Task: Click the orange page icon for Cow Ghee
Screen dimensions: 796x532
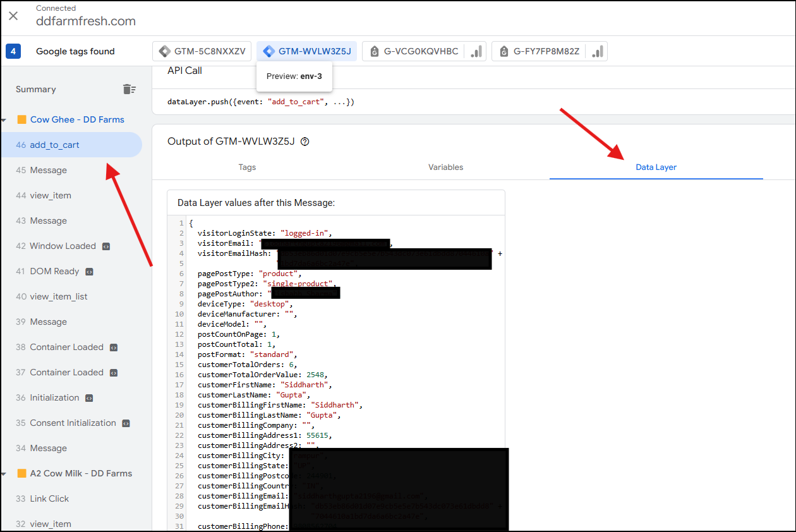Action: pos(21,119)
